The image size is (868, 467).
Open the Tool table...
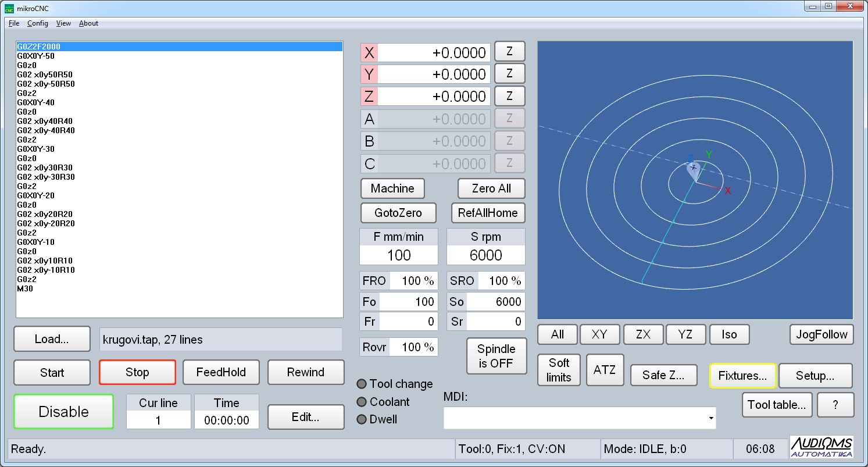point(777,405)
